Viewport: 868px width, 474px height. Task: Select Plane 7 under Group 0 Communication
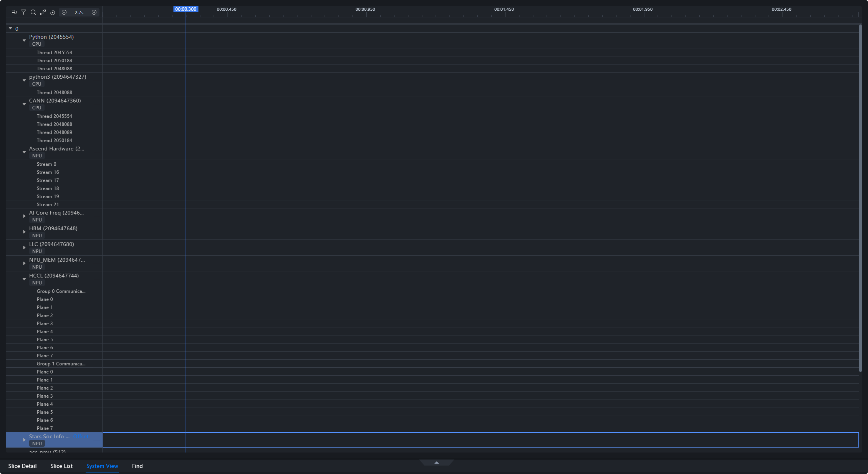54,356
